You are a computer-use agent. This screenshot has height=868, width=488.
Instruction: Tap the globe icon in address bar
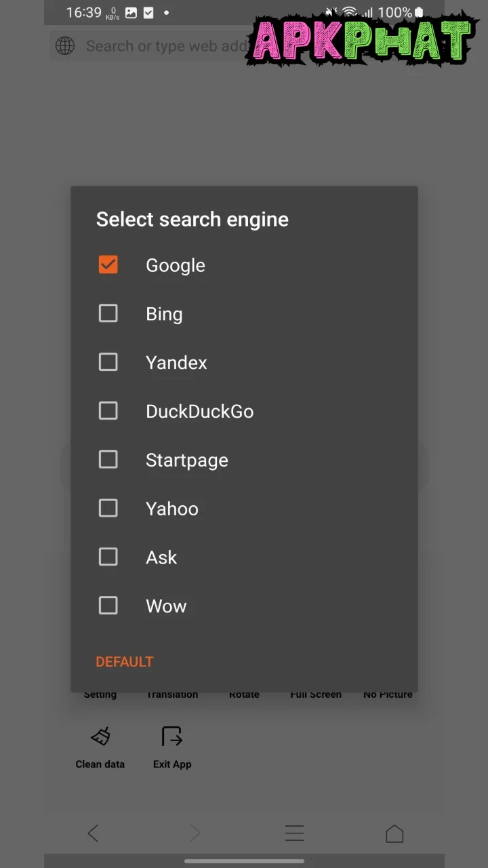pos(65,46)
